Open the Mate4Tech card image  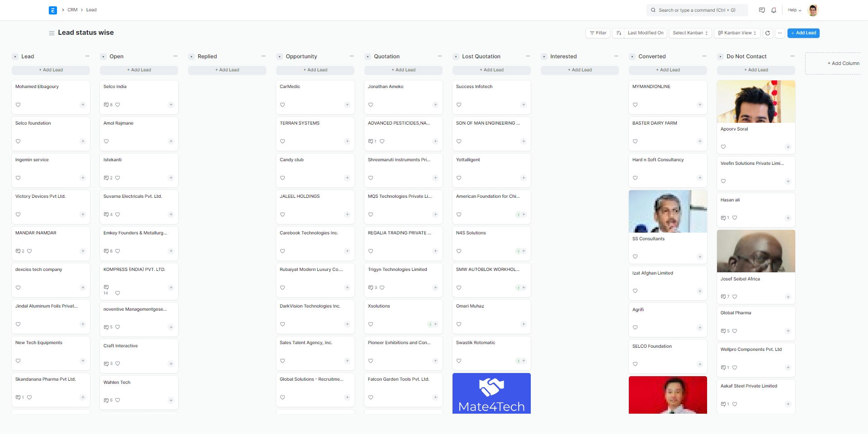pos(491,393)
